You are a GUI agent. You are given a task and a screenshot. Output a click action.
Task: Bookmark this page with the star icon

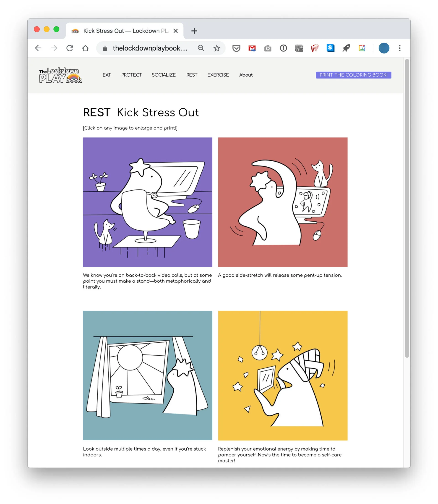click(x=216, y=48)
